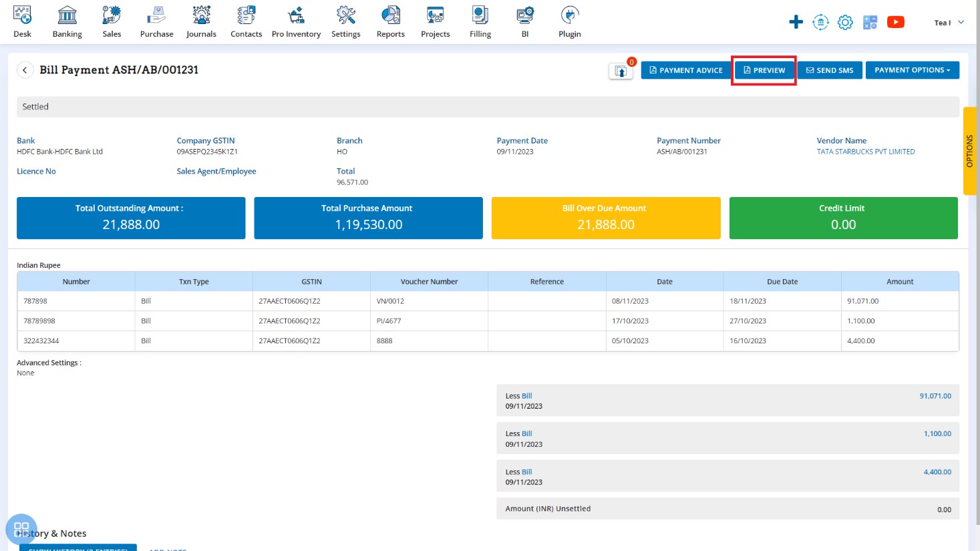This screenshot has height=551, width=980.
Task: Click payment number ASH/AB/001231 value
Action: pyautogui.click(x=682, y=152)
